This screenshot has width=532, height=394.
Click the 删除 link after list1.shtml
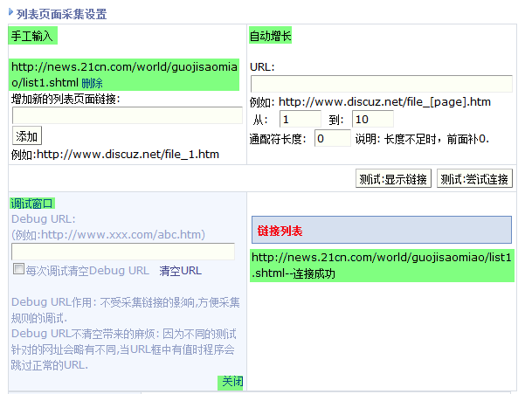pyautogui.click(x=92, y=82)
